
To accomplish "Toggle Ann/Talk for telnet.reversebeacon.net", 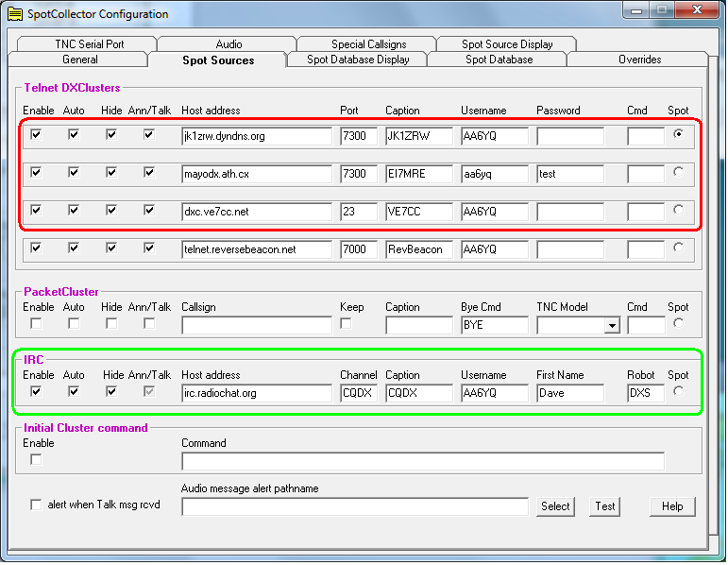I will [149, 248].
